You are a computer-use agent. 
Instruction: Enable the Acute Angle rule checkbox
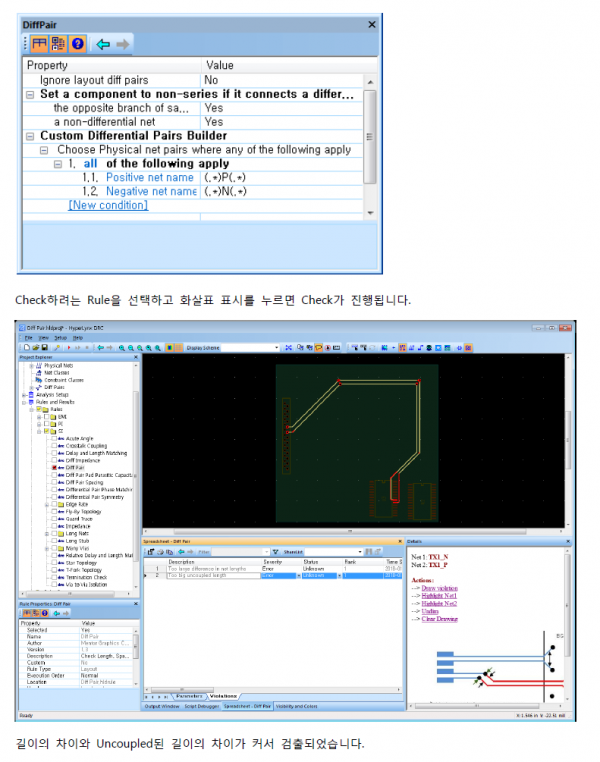(53, 438)
